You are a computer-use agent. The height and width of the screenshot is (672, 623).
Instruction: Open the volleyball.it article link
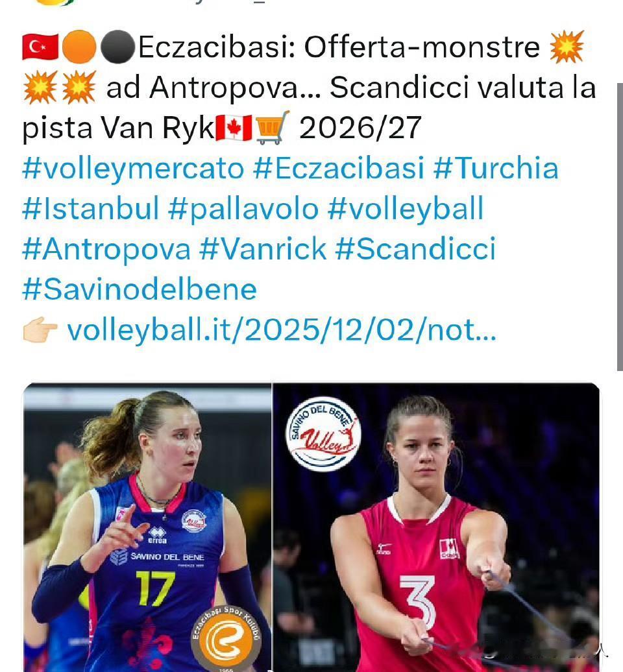point(282,330)
